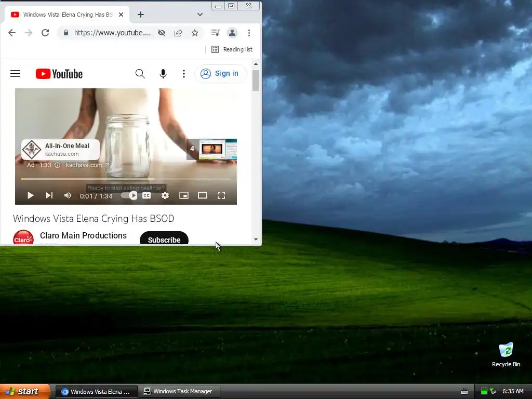Open YouTube settings three-dot menu
This screenshot has width=532, height=399.
[184, 74]
